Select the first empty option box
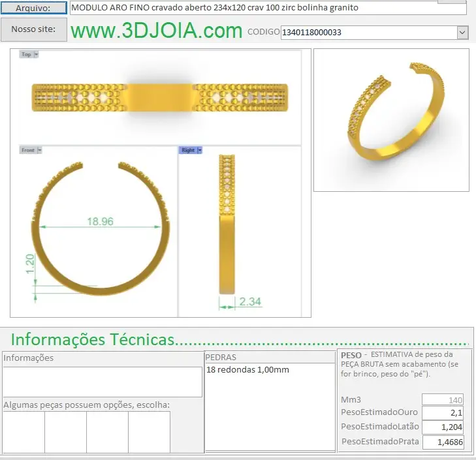The width and height of the screenshot is (476, 460). pyautogui.click(x=24, y=432)
